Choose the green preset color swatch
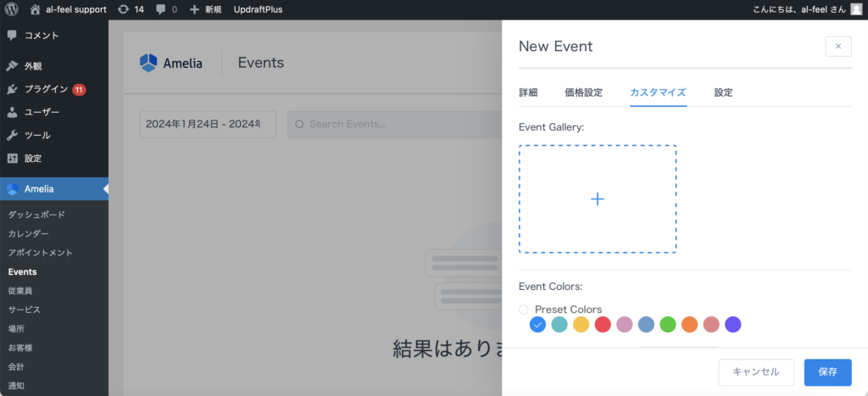Viewport: 868px width, 396px height. (667, 325)
